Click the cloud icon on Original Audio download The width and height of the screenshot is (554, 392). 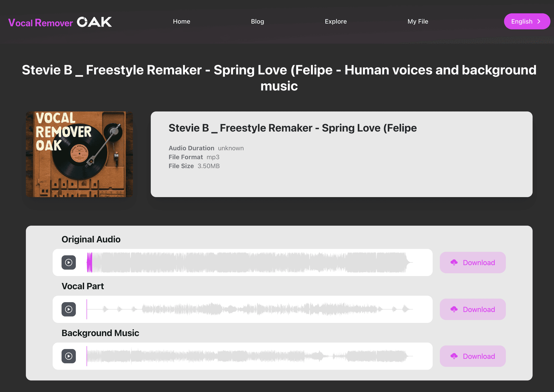click(x=454, y=262)
